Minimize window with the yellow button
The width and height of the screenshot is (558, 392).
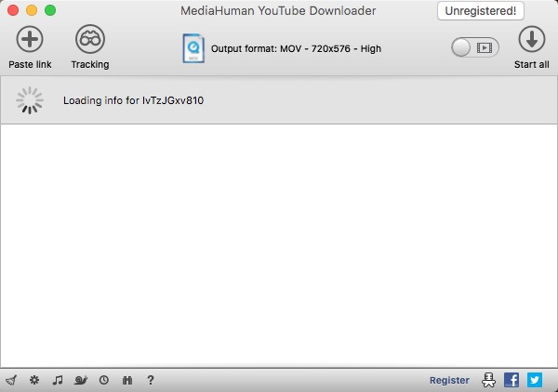(32, 10)
